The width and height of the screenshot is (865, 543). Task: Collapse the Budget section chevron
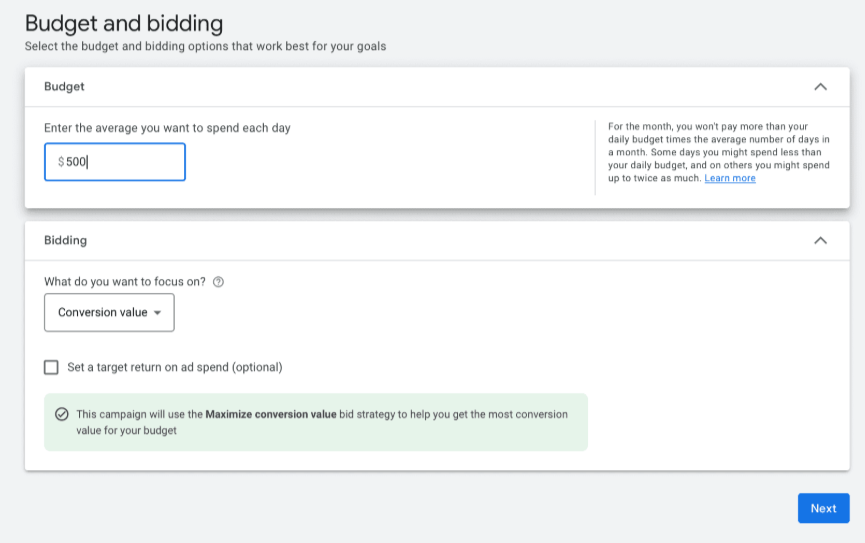820,87
